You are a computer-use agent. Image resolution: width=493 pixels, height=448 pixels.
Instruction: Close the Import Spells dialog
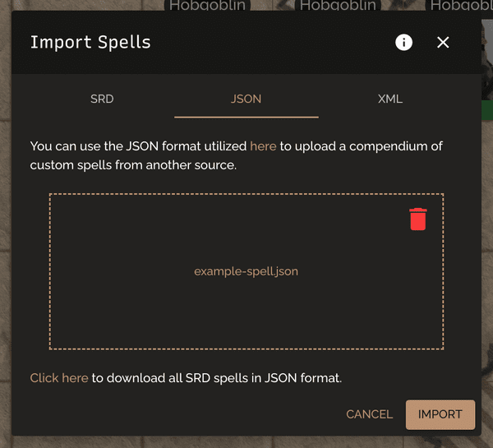443,42
